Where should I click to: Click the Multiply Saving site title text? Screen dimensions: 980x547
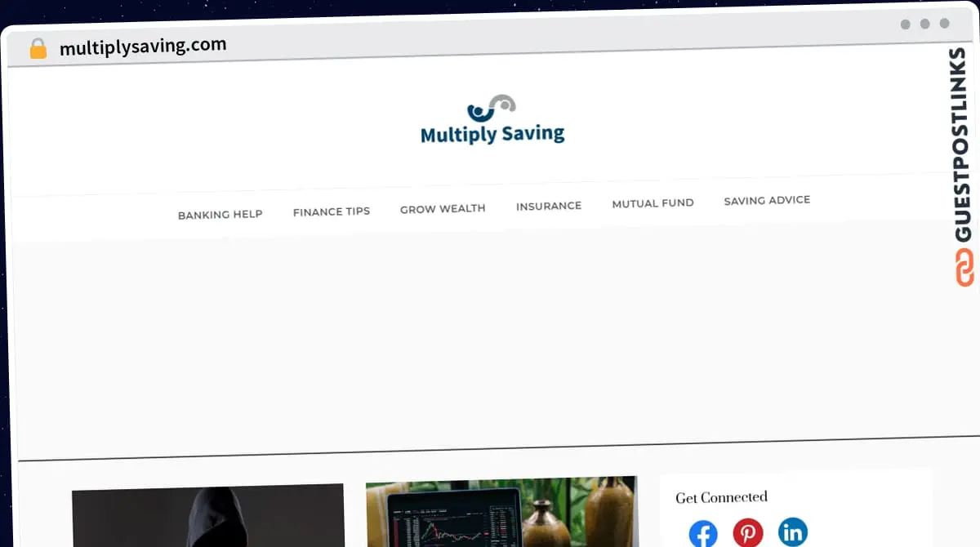492,134
